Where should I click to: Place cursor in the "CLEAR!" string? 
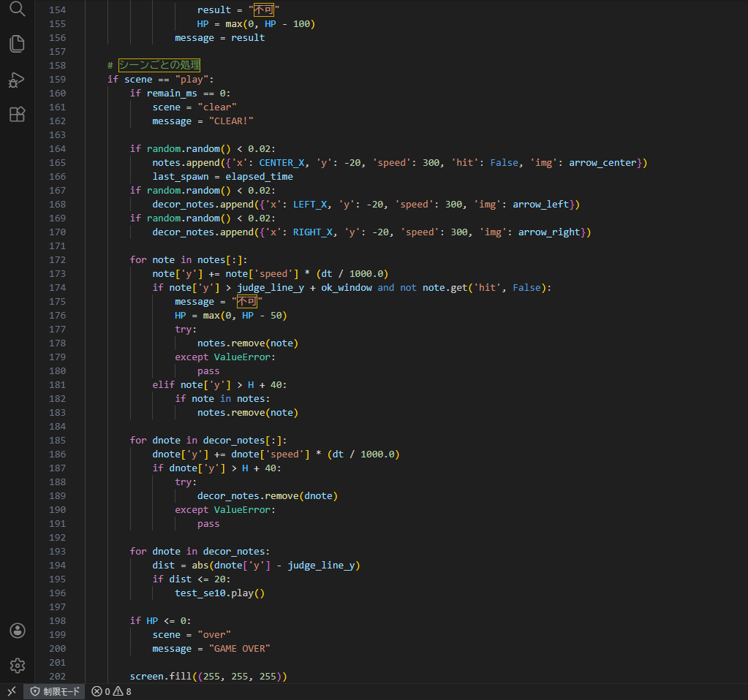231,121
